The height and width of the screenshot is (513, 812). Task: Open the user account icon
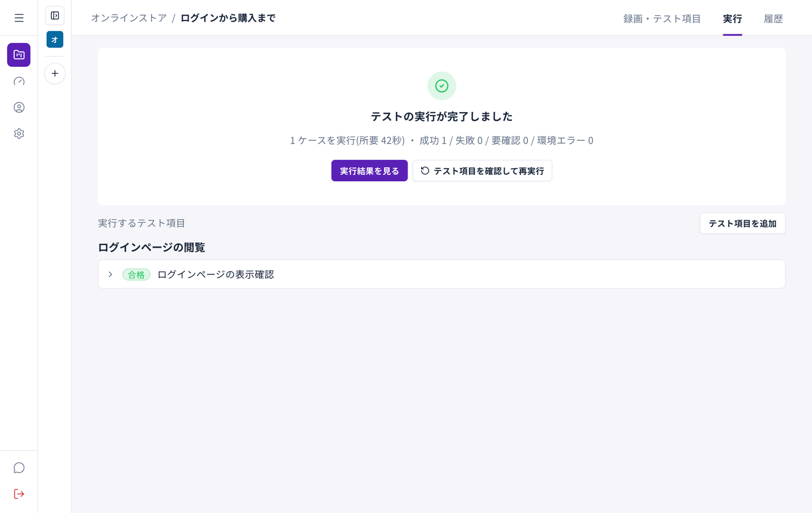tap(19, 107)
